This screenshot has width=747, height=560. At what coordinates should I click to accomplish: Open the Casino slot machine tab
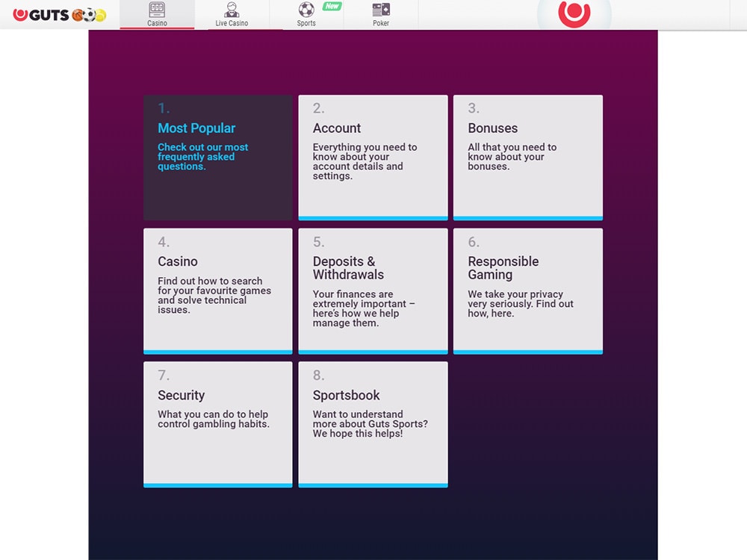tap(157, 14)
